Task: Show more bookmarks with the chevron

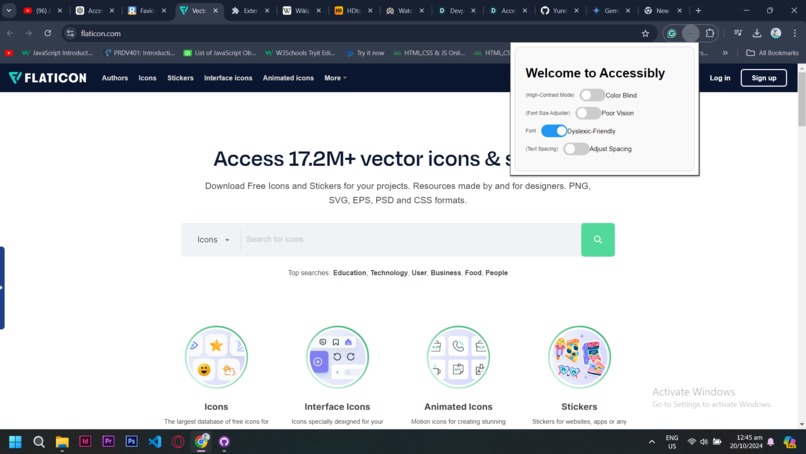Action: (x=725, y=53)
